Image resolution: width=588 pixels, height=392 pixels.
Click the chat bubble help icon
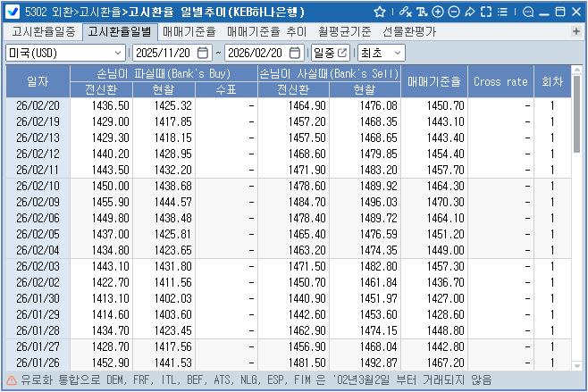coord(528,12)
